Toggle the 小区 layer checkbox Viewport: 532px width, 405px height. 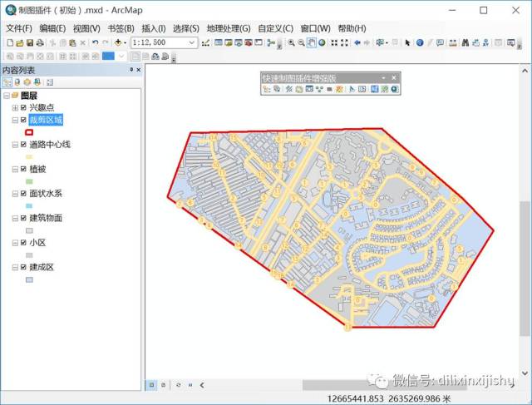(23, 243)
